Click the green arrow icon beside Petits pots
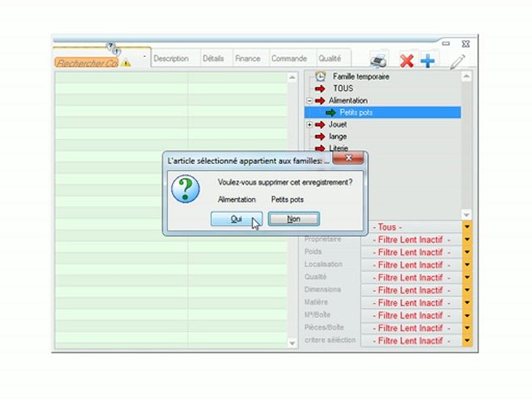The image size is (532, 399). (x=330, y=112)
